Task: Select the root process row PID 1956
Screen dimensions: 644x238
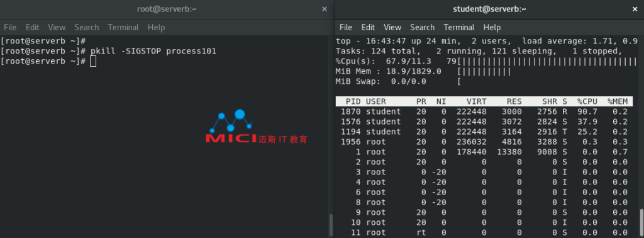Action: tap(484, 142)
